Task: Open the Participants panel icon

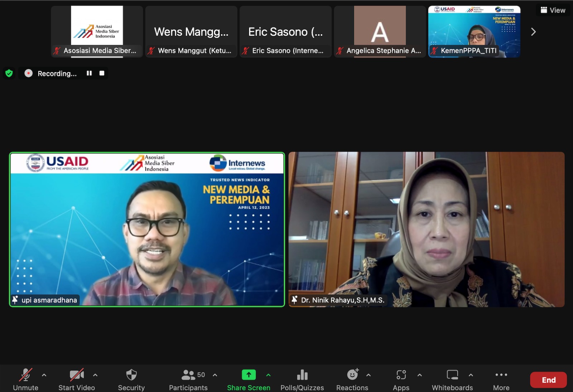Action: (x=188, y=375)
